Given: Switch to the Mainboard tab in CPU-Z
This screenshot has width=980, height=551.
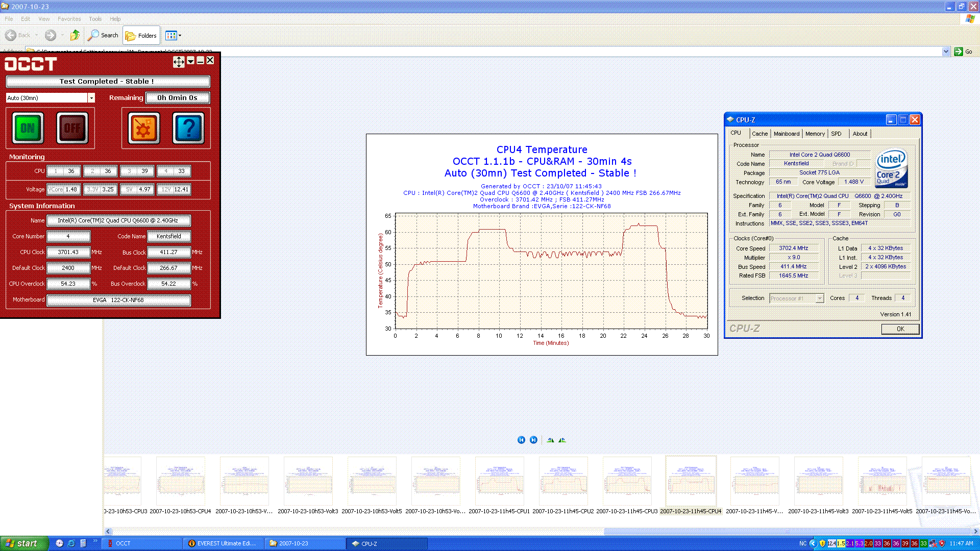Looking at the screenshot, I should coord(787,134).
